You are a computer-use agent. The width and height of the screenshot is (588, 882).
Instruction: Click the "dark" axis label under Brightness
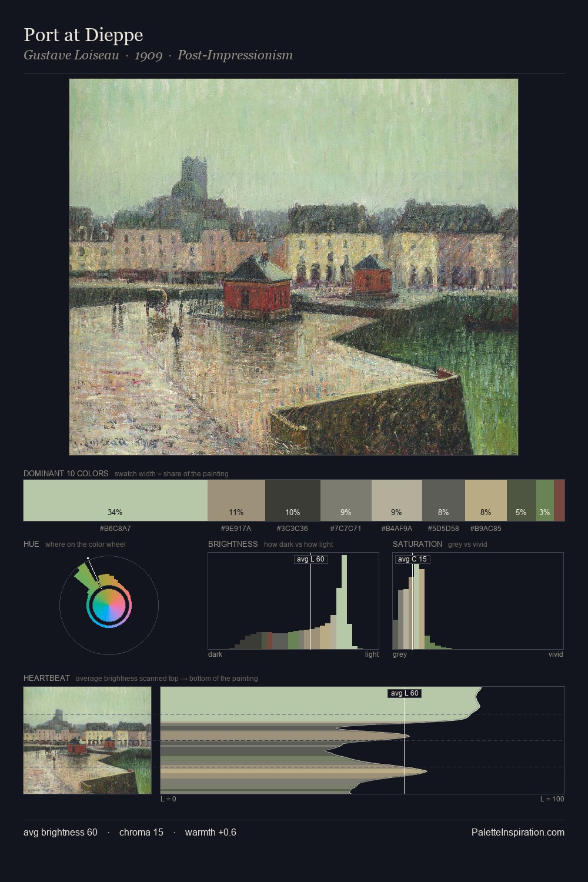(x=215, y=654)
